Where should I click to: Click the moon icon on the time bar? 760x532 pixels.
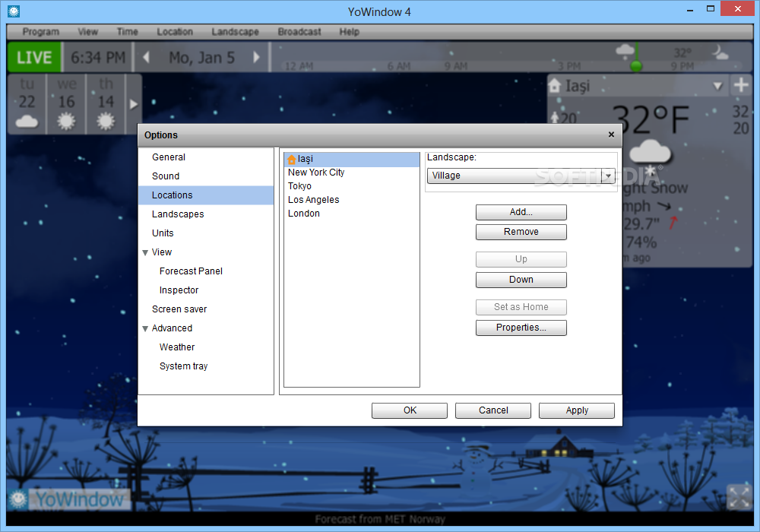tap(720, 52)
